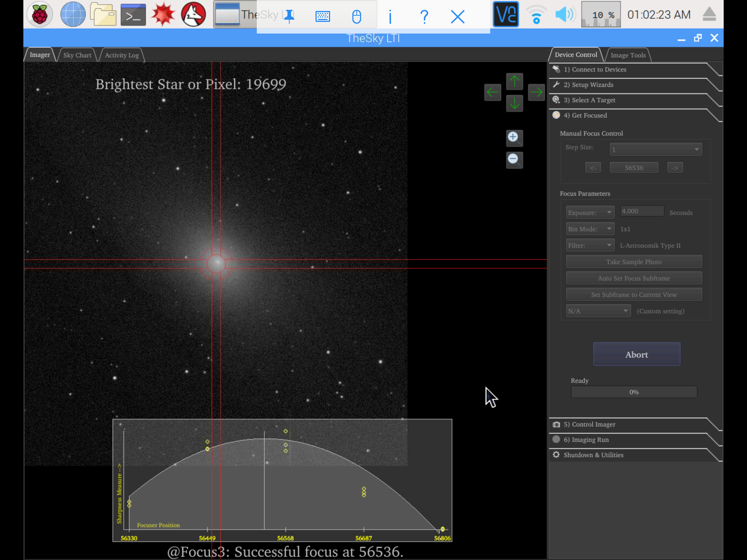Launch the web browser globe icon
This screenshot has width=747, height=560.
tap(73, 15)
